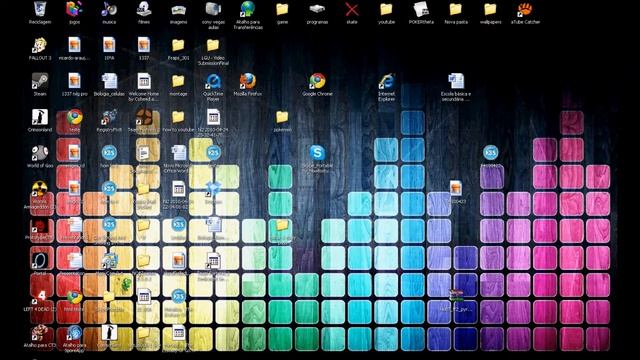This screenshot has height=360, width=640.
Task: Launch the Crimsonland shortcut
Action: coord(40,117)
